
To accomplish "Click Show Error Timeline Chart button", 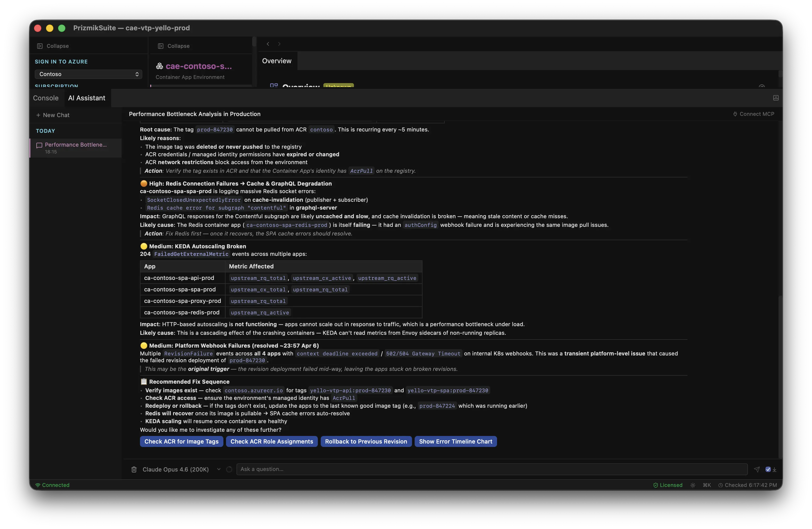I will click(x=456, y=442).
